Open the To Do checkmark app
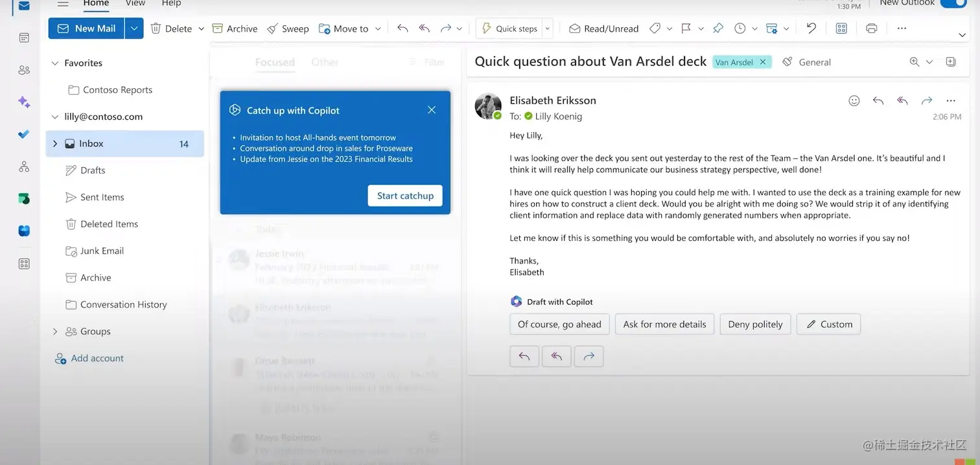The height and width of the screenshot is (465, 980). pyautogui.click(x=24, y=134)
